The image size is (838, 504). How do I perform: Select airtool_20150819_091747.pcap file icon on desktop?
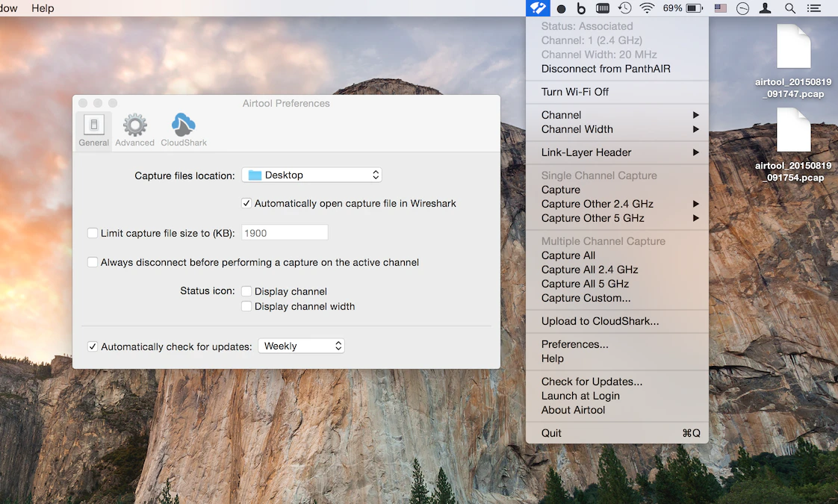(793, 46)
